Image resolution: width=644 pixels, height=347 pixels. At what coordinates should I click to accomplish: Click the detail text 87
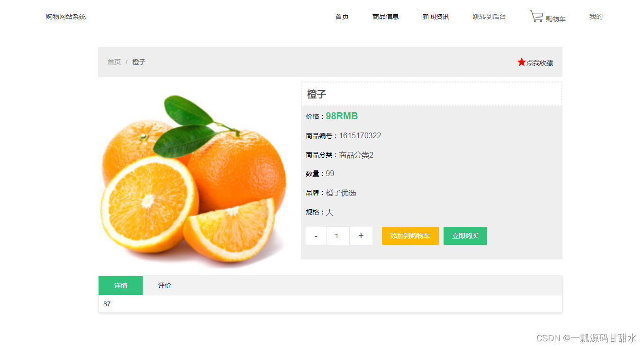tap(107, 304)
